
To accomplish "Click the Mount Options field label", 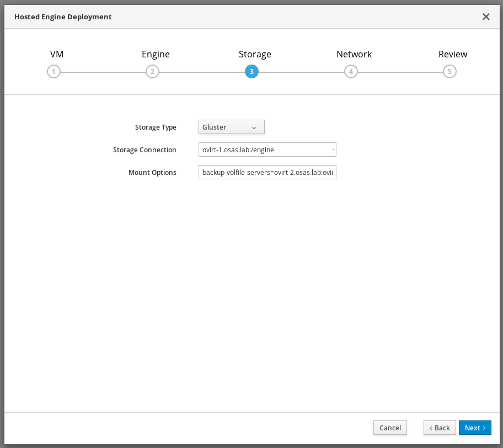I will [152, 173].
